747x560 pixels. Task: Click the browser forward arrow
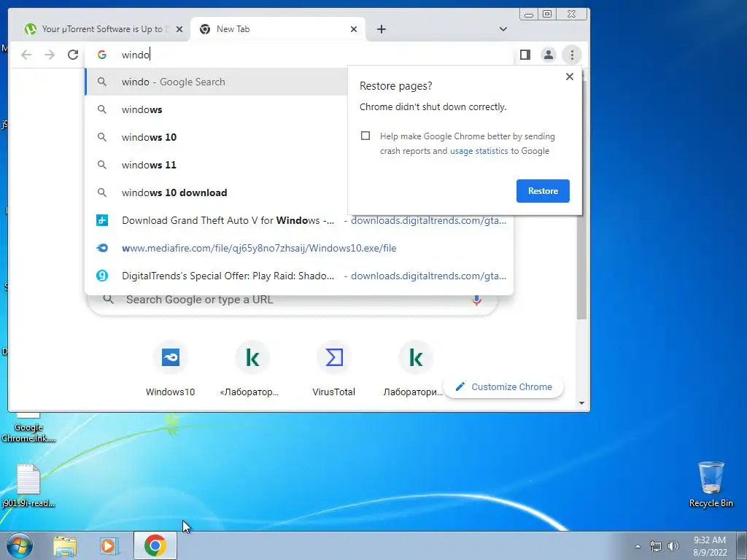[50, 55]
